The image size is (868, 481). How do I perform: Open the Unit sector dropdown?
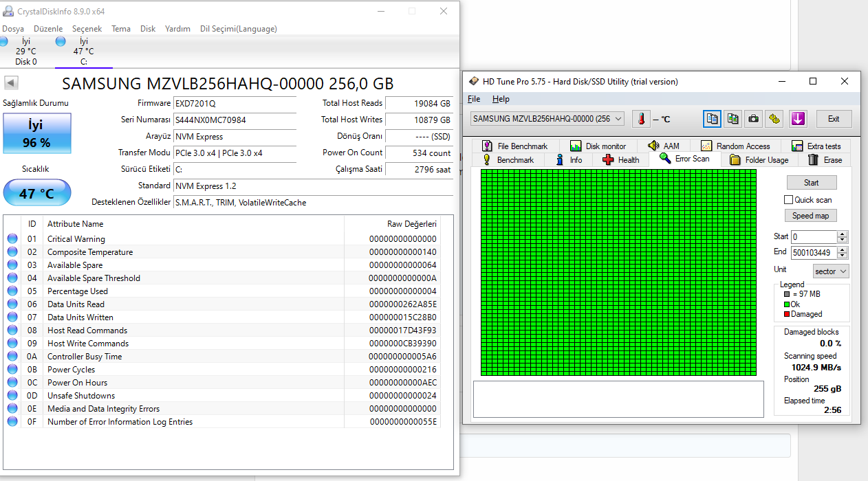click(x=831, y=271)
